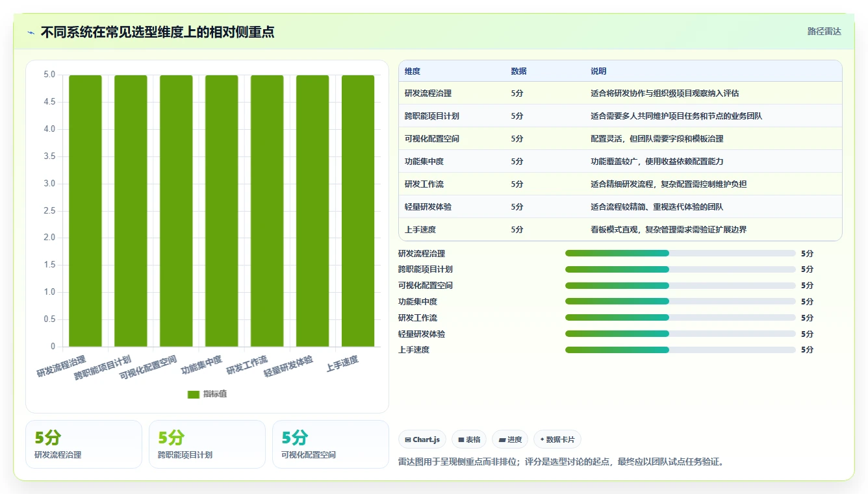The image size is (868, 494).
Task: Click the 上手速度 bar in the chart
Action: [358, 211]
